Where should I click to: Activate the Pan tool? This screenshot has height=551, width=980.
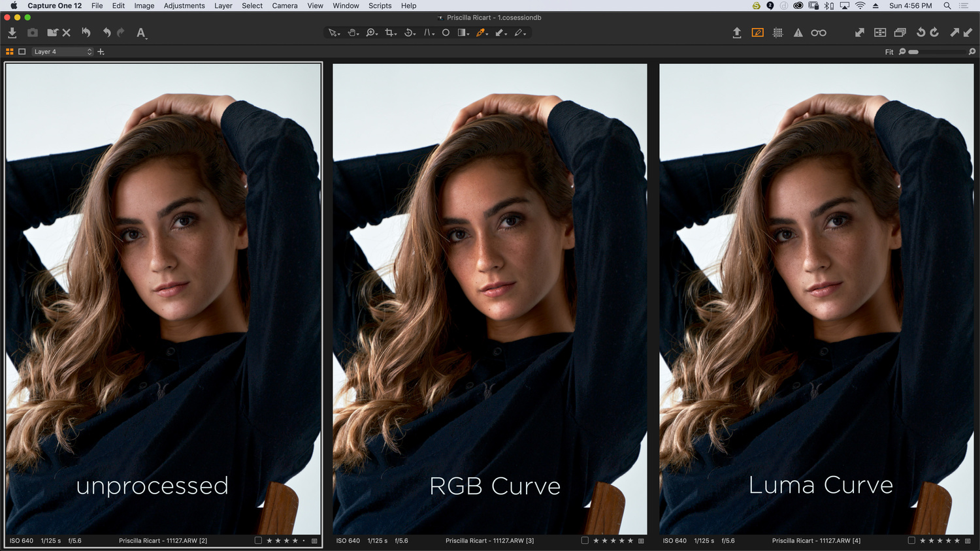352,33
